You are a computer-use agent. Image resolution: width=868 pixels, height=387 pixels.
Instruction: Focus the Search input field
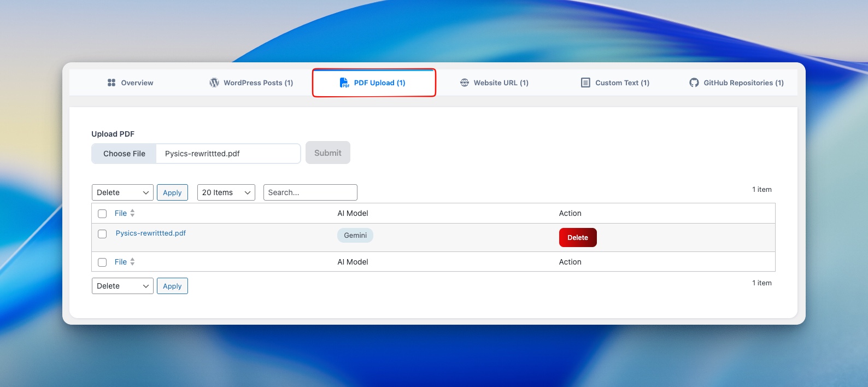click(x=310, y=192)
